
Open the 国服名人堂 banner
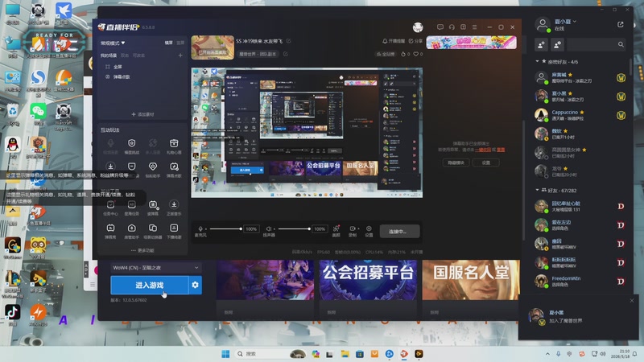[x=471, y=280]
